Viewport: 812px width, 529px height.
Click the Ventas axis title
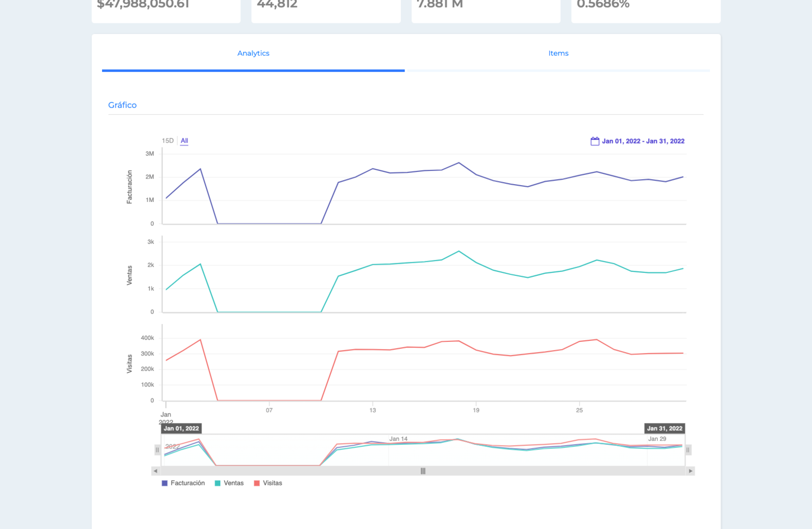tap(129, 275)
